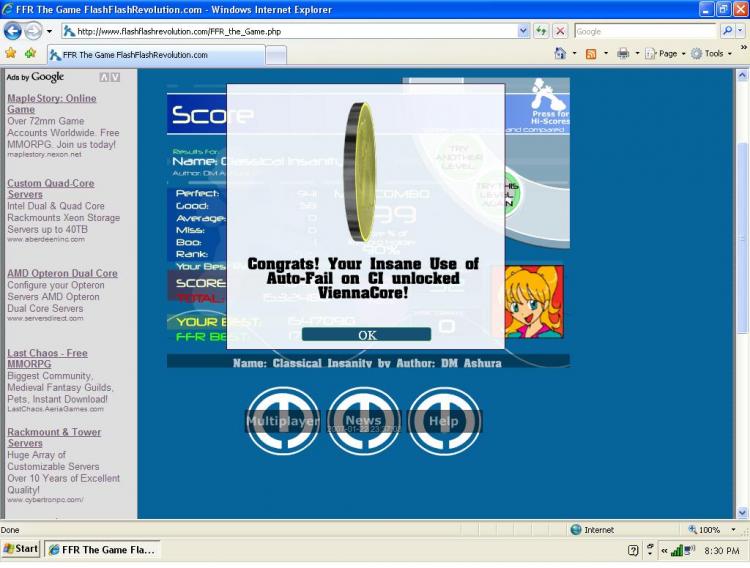Open the Page menu dropdown

click(665, 54)
